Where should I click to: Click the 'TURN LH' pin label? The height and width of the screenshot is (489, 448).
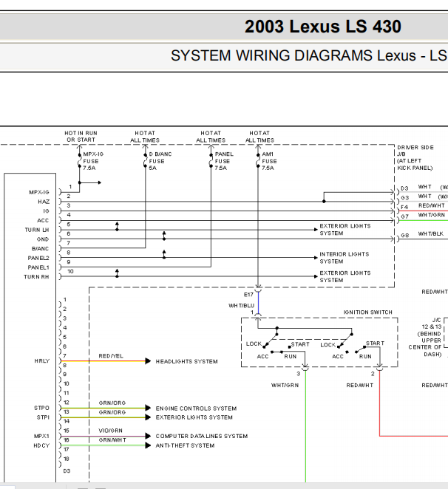(x=37, y=230)
